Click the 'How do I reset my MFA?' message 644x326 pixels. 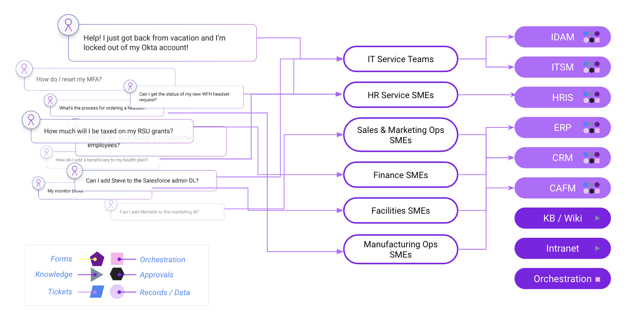point(69,80)
